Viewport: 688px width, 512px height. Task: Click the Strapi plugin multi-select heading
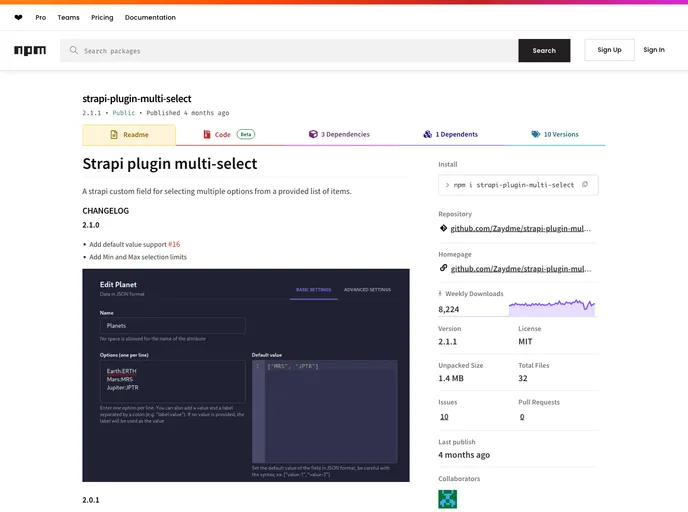point(170,164)
